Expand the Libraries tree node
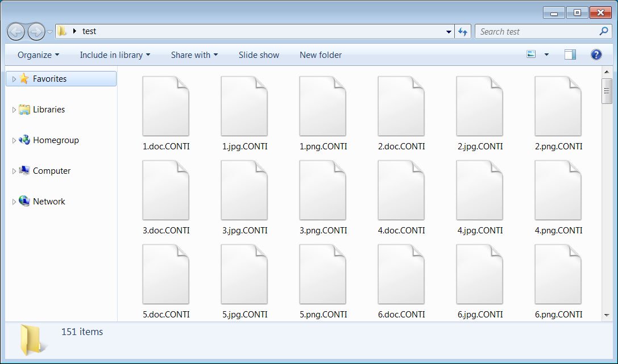 click(x=14, y=110)
